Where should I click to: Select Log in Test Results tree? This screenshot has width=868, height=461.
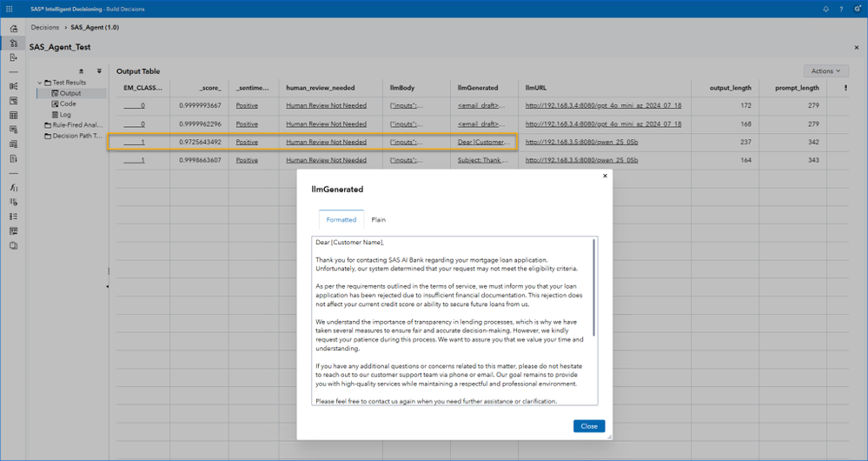[65, 115]
